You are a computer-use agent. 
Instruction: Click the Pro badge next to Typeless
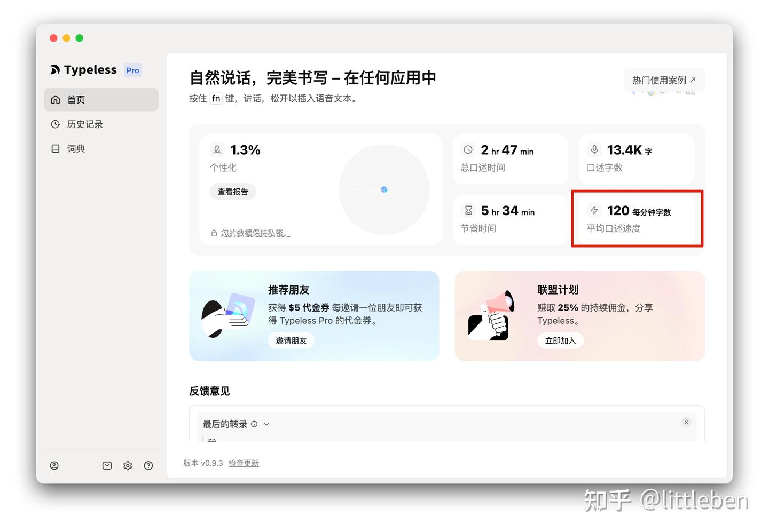pos(133,70)
